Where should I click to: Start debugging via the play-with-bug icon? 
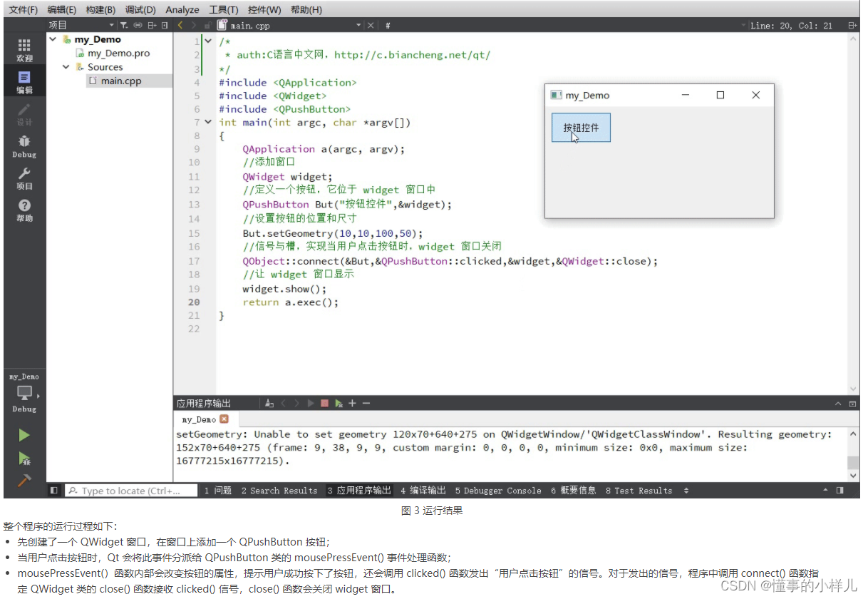click(x=24, y=457)
